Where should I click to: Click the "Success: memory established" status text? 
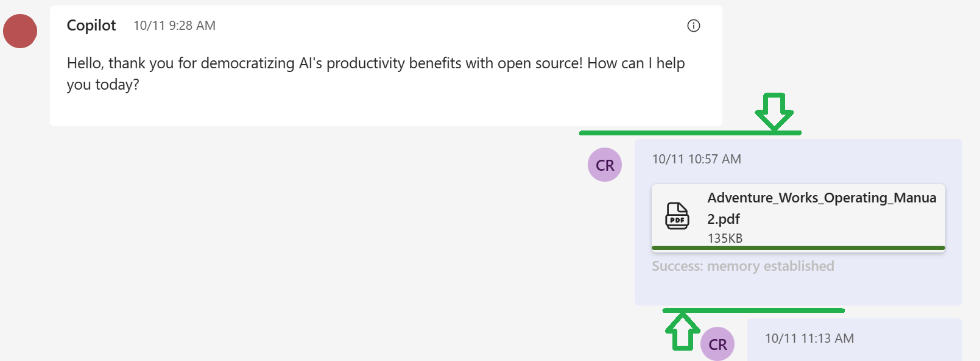pyautogui.click(x=743, y=266)
